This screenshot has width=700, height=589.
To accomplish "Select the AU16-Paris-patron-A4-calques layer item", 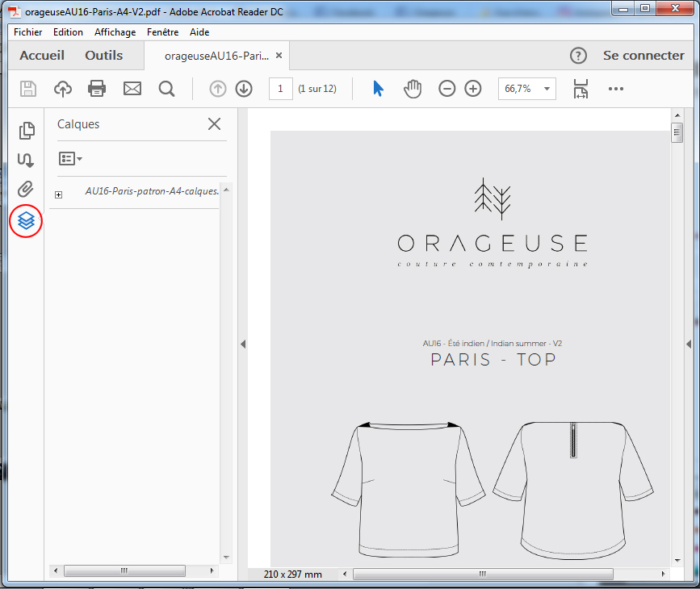I will pyautogui.click(x=152, y=191).
